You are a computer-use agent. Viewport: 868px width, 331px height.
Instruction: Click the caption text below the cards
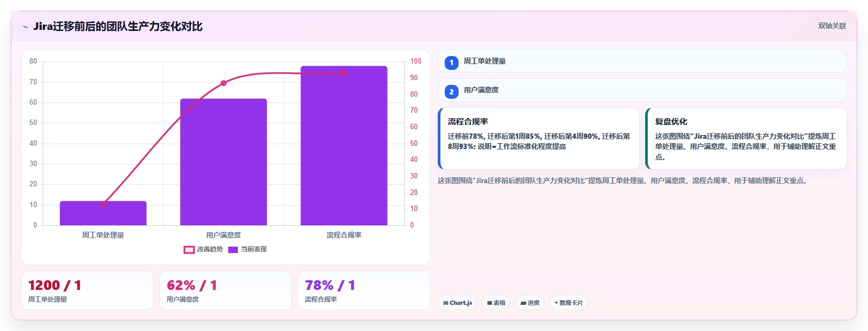[x=623, y=180]
